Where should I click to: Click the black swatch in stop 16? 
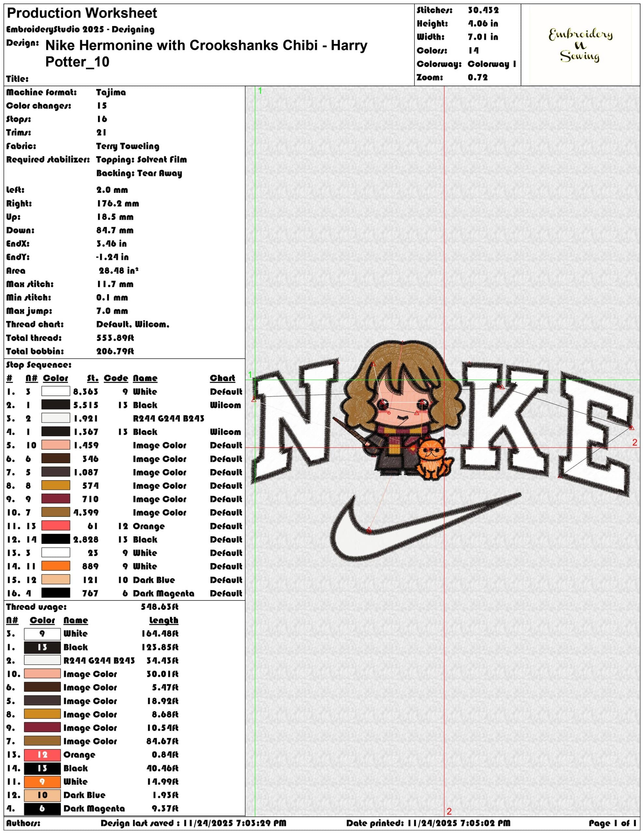[x=56, y=593]
